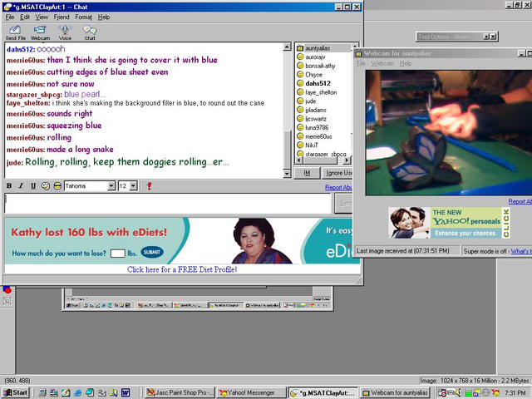Launch Internet Explorer quick launch icon
The width and height of the screenshot is (532, 399).
coord(77,393)
